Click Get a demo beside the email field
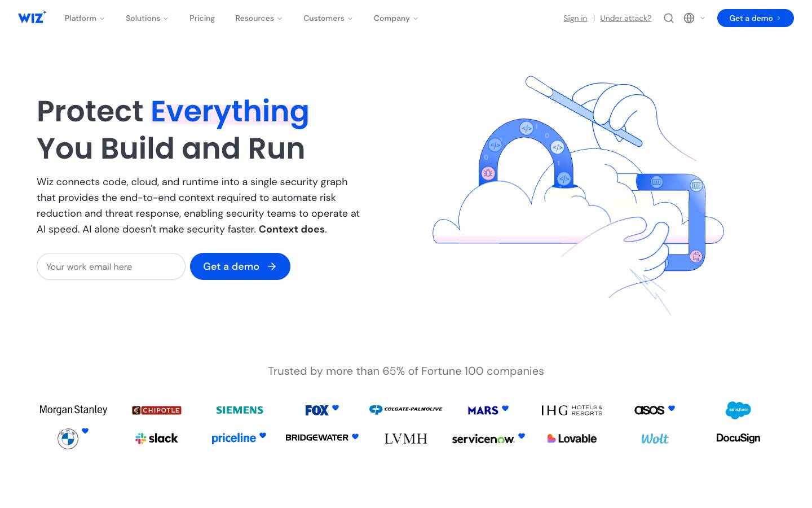This screenshot has height=508, width=812. 240,266
